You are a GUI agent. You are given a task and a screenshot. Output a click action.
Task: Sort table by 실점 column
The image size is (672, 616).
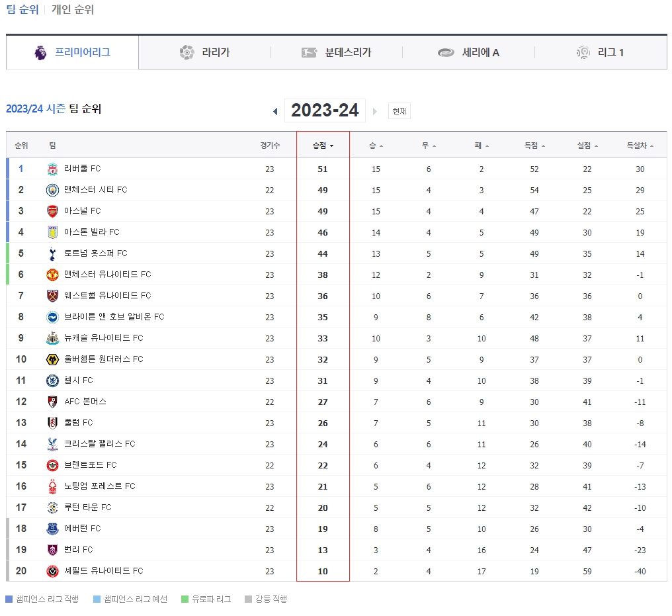pos(587,146)
